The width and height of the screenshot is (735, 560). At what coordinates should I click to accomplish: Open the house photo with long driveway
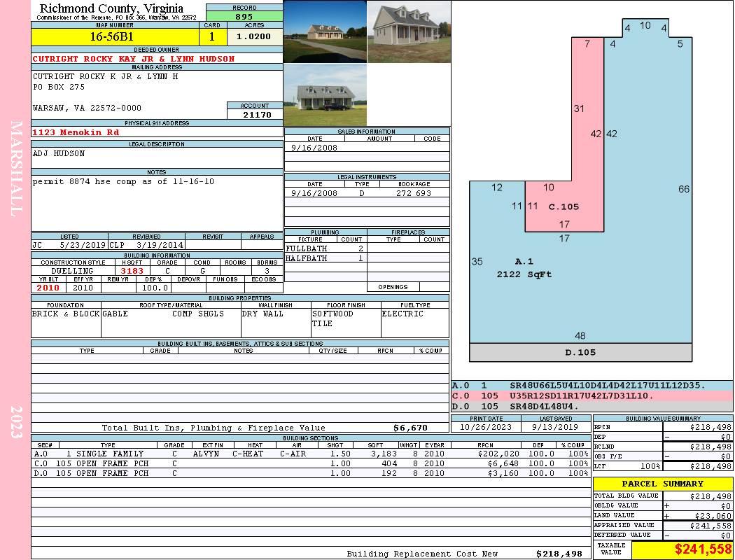pos(325,31)
